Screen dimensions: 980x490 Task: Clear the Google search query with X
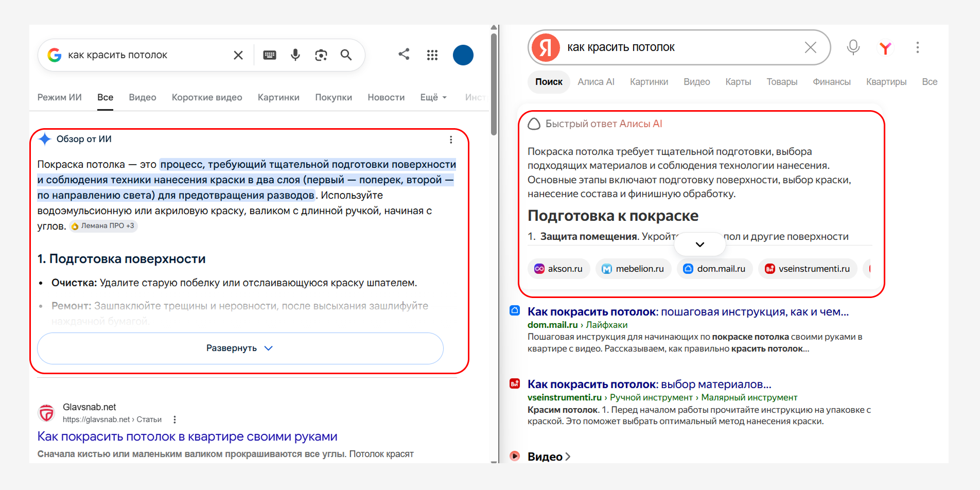[x=238, y=55]
